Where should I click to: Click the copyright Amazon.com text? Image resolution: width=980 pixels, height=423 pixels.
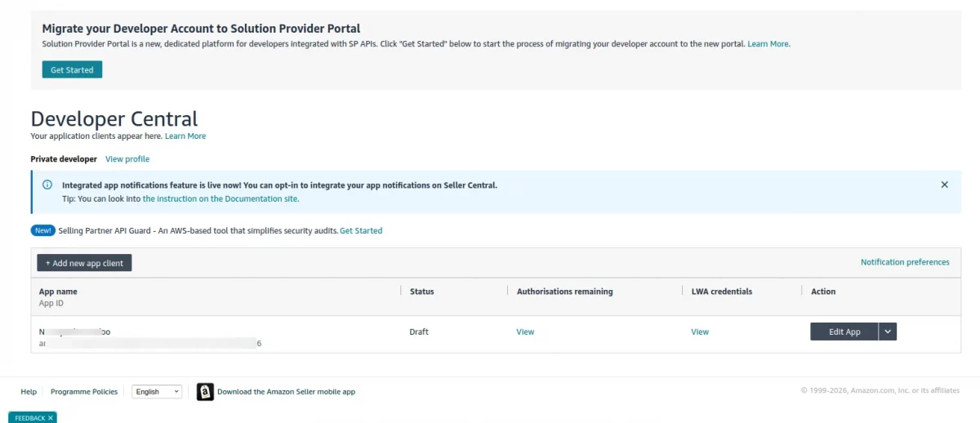tap(880, 391)
